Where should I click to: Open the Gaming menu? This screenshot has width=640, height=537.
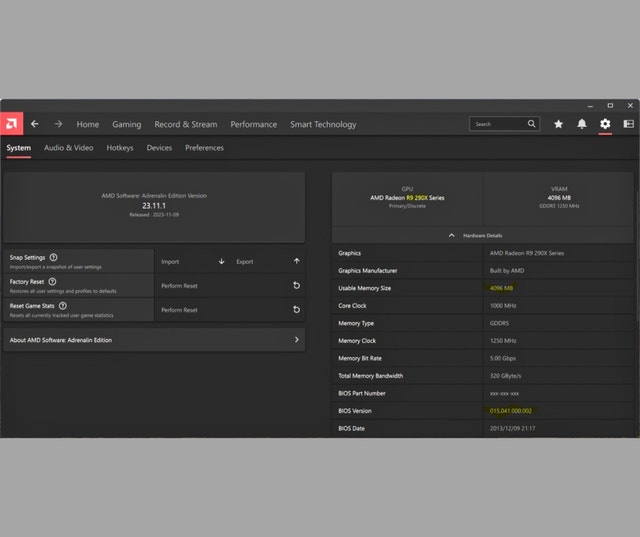(x=127, y=124)
